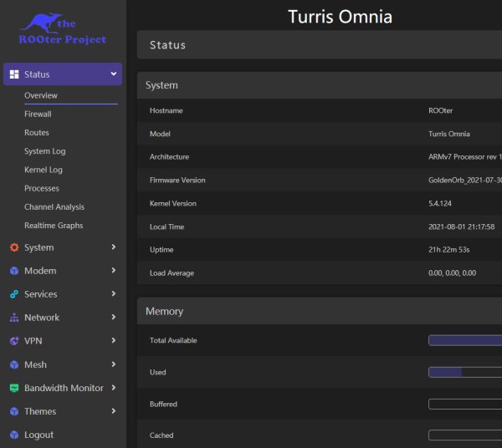Open the Processes page
This screenshot has width=502, height=448.
[42, 188]
